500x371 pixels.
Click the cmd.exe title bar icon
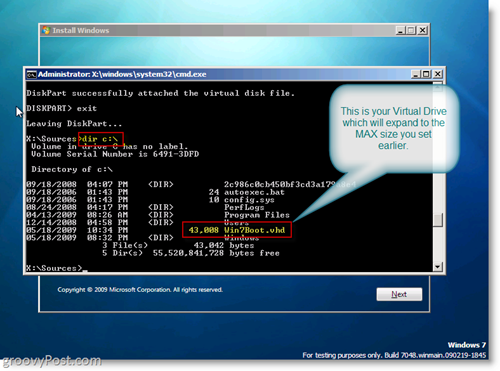(32, 74)
